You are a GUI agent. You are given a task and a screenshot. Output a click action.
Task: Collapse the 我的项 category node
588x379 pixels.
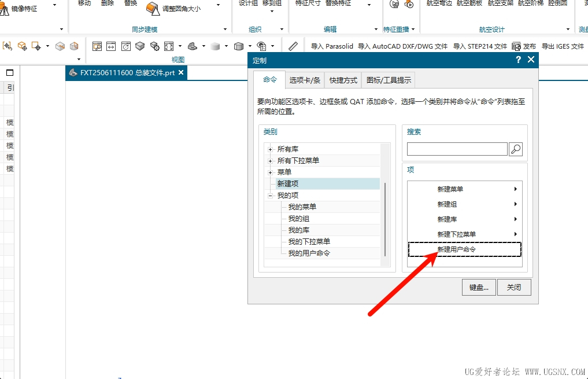(x=270, y=196)
